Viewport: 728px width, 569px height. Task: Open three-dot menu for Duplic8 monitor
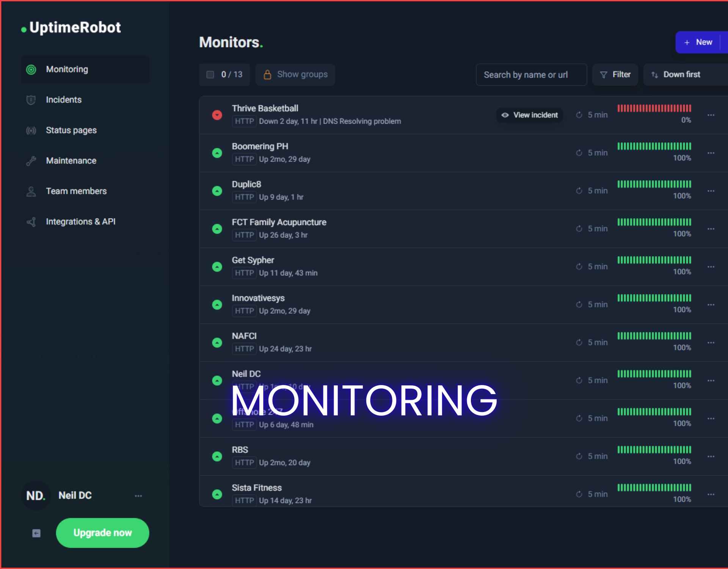pos(711,191)
